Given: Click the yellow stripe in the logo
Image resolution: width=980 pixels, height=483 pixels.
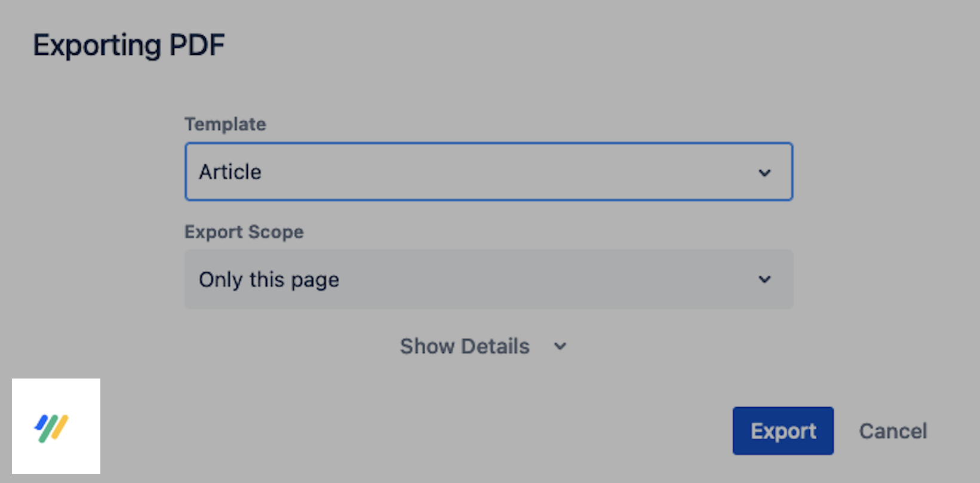Looking at the screenshot, I should tap(60, 426).
